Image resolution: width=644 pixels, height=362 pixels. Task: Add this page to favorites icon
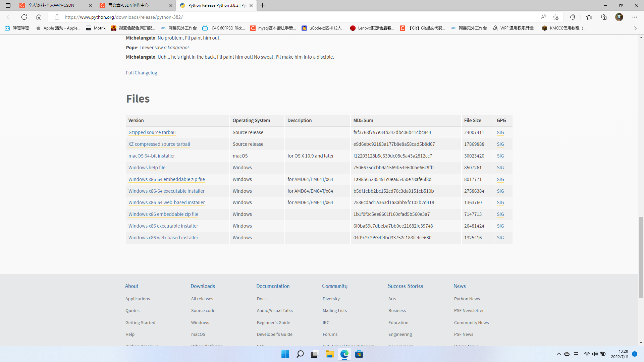[556, 17]
